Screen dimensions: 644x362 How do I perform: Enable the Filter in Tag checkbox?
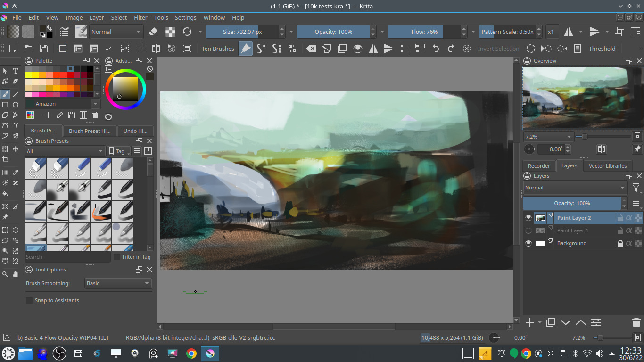pos(117,257)
